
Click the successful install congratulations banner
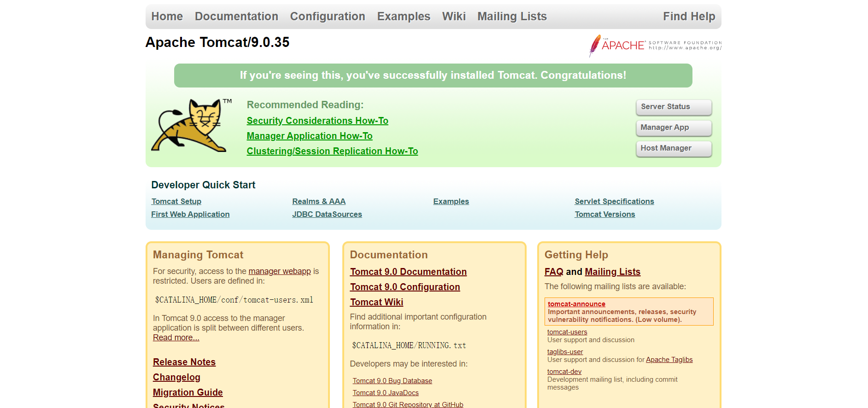pos(433,76)
